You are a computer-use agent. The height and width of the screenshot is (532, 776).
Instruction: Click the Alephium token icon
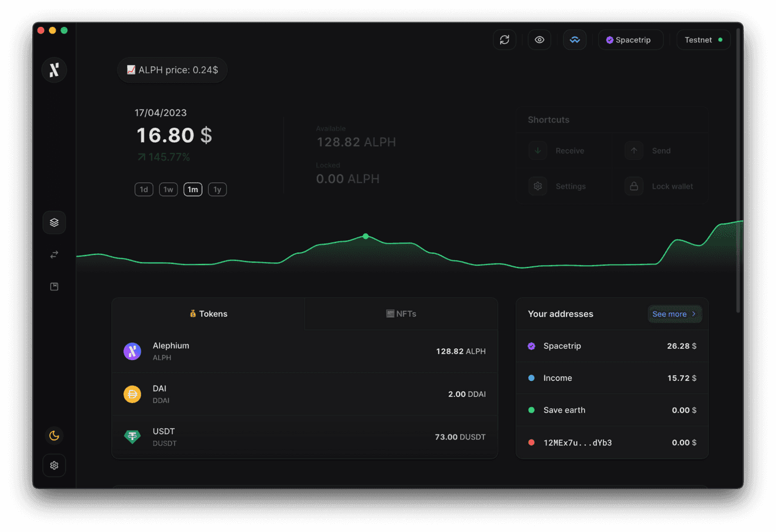click(133, 352)
